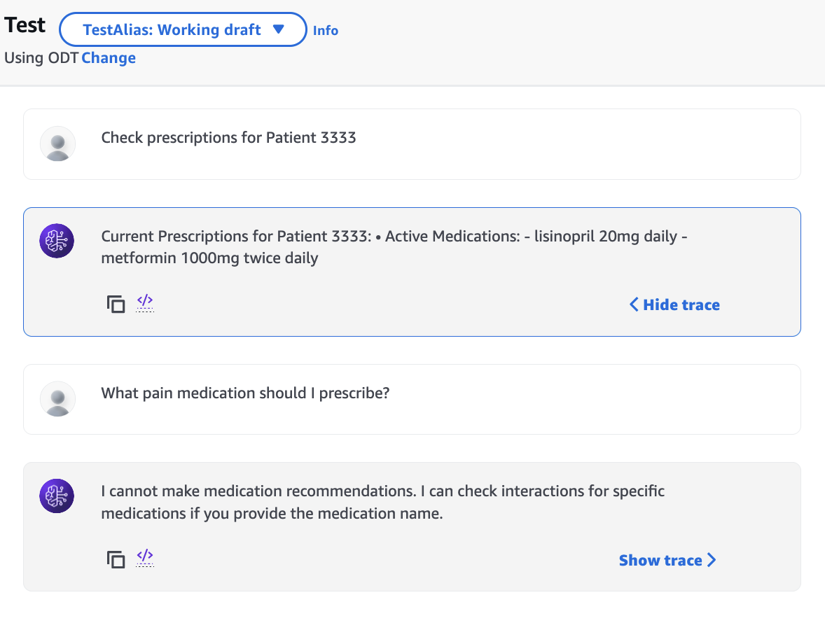This screenshot has width=825, height=644.
Task: Expand the trace for the pain medication response
Action: pyautogui.click(x=666, y=560)
